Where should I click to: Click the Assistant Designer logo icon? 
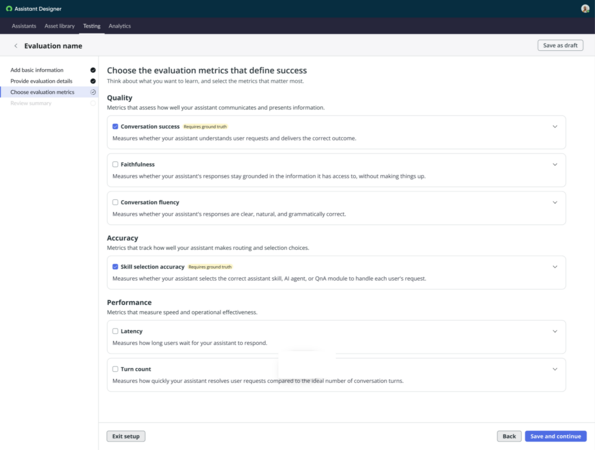coord(9,8)
